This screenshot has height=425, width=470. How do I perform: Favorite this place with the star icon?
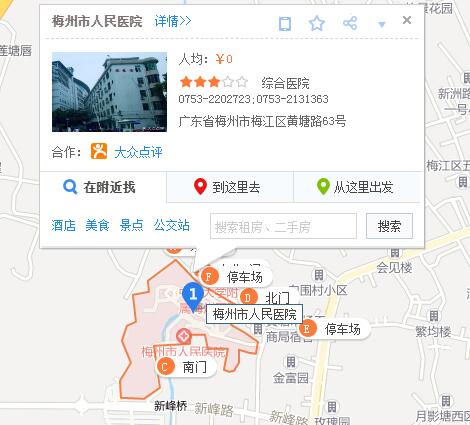tap(317, 23)
